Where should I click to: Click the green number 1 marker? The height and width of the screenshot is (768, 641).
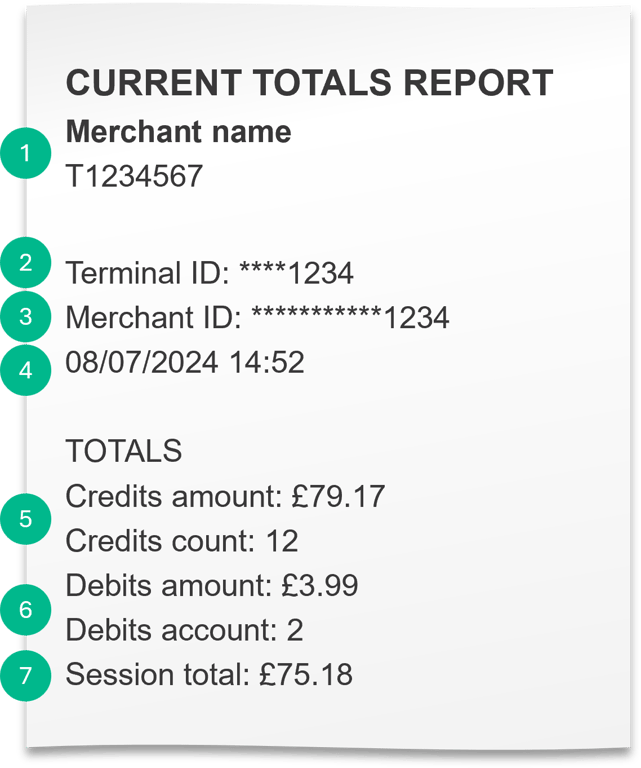coord(25,153)
